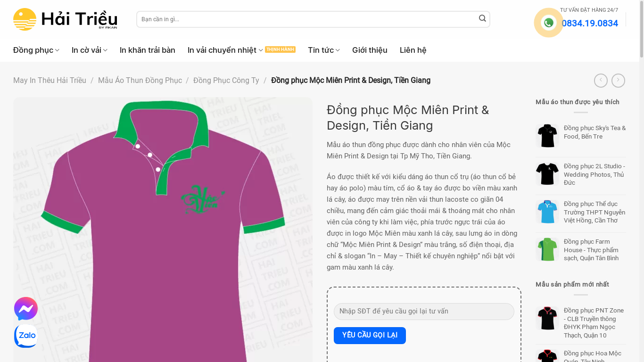The image size is (644, 362).
Task: Click green Farm House shirt thumbnail
Action: [x=547, y=249]
